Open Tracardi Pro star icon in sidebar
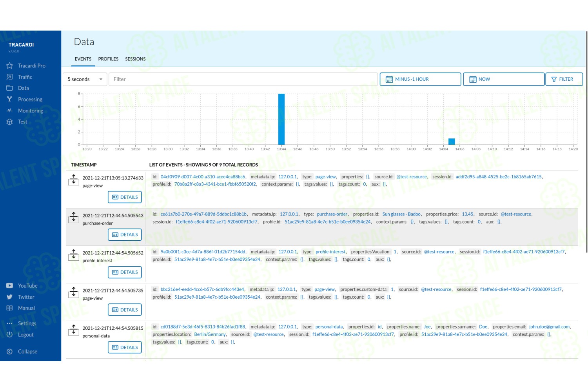 pyautogui.click(x=10, y=65)
